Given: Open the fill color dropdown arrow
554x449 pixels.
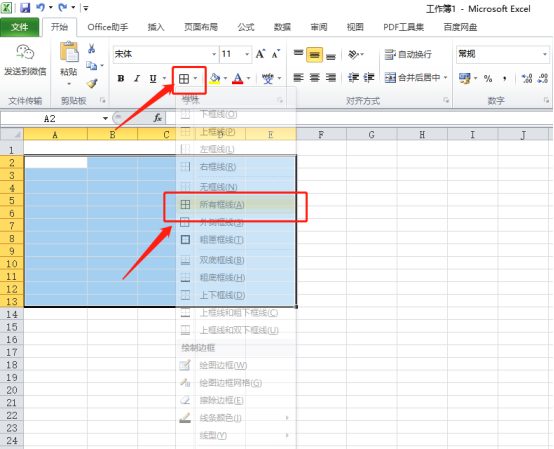Looking at the screenshot, I should click(x=225, y=78).
